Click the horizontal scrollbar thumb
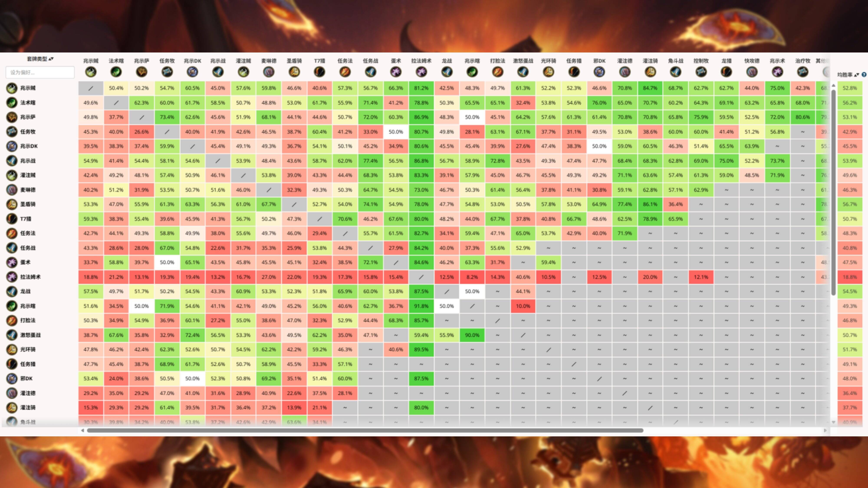868x488 pixels. [x=365, y=430]
